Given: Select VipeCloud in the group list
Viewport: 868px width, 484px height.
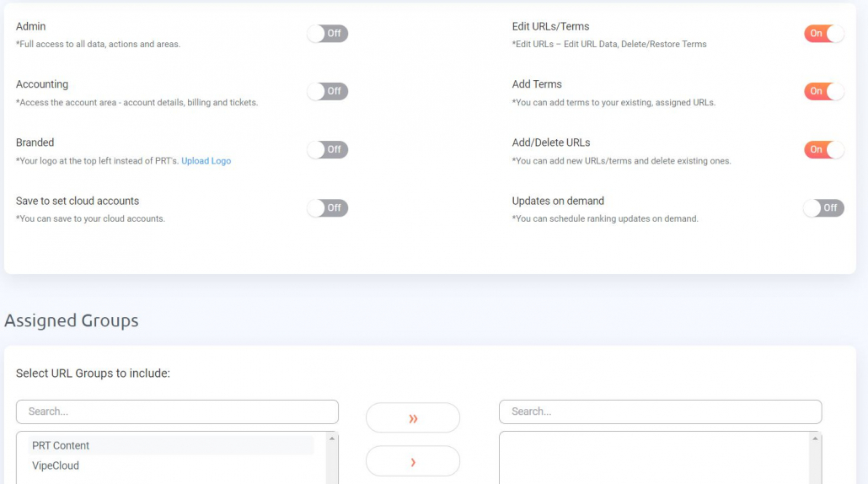Looking at the screenshot, I should pos(170,465).
